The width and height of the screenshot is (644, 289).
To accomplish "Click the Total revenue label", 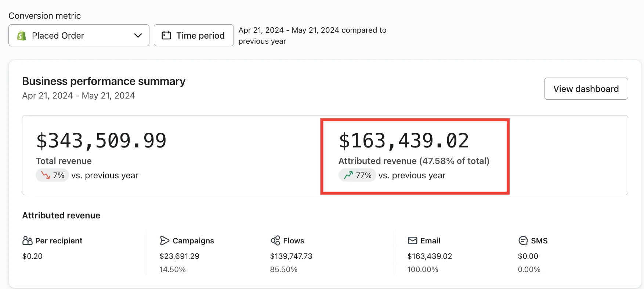I will coord(64,161).
